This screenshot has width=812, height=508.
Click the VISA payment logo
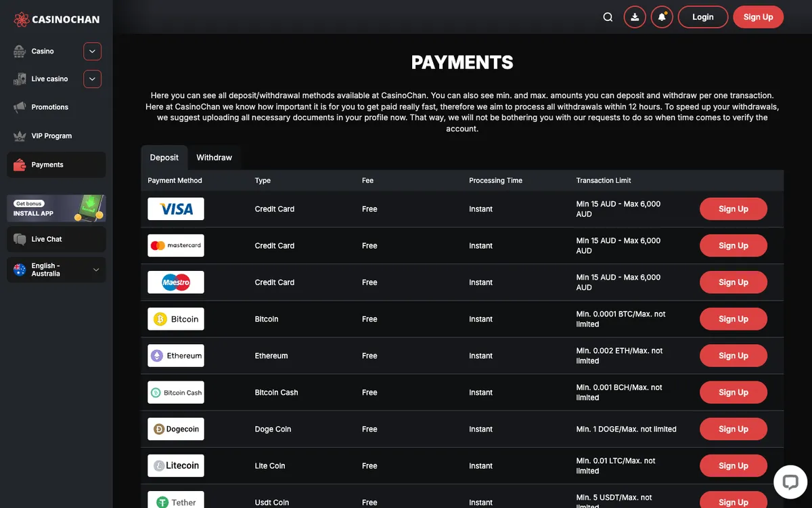[176, 209]
